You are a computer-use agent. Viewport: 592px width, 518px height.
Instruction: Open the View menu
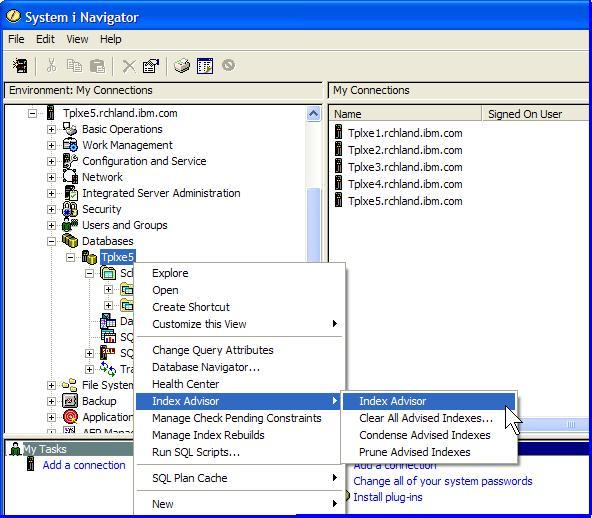[77, 39]
